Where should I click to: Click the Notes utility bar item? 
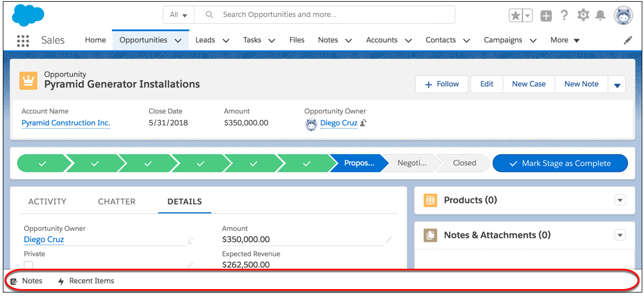[x=26, y=281]
